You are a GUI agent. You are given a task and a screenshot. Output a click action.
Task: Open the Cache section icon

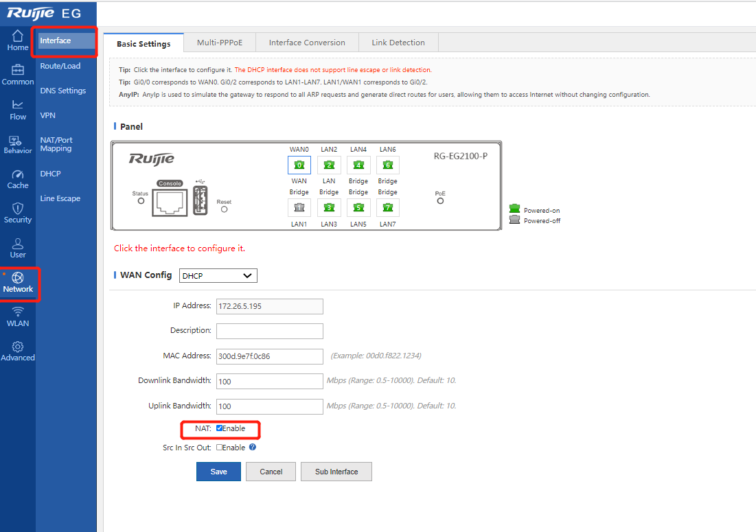(17, 174)
